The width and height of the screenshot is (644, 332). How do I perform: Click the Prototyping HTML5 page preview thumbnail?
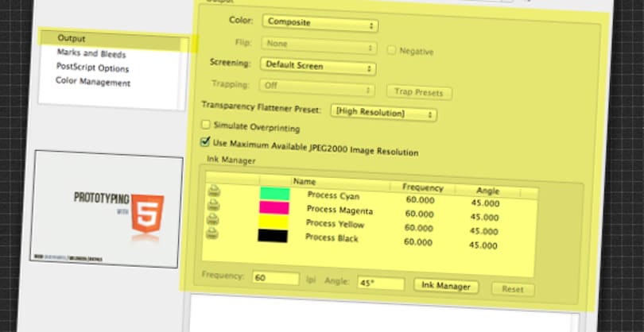(x=107, y=209)
